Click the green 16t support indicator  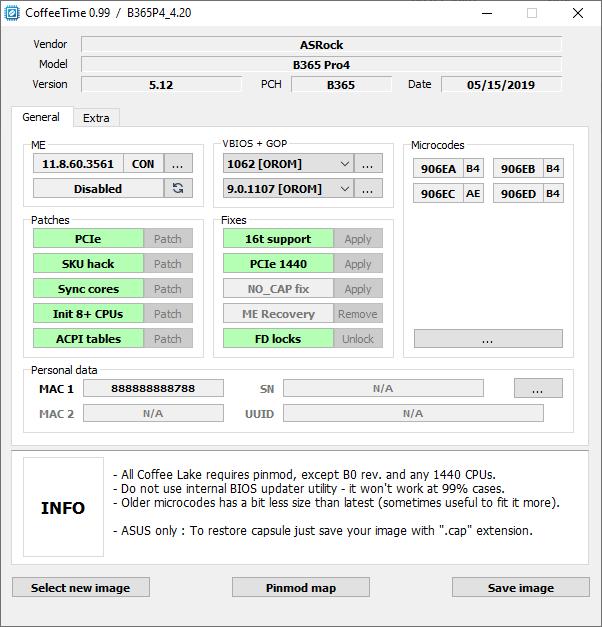click(278, 239)
